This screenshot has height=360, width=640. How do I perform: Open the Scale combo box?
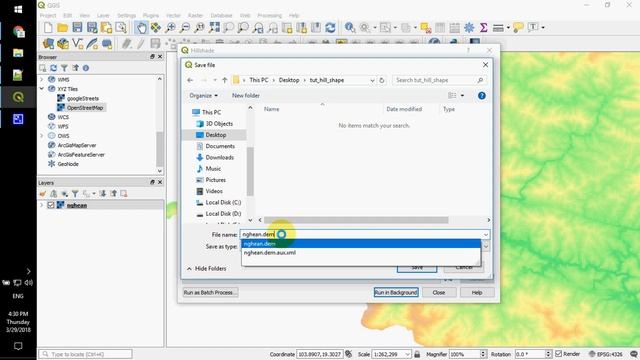tap(392, 354)
